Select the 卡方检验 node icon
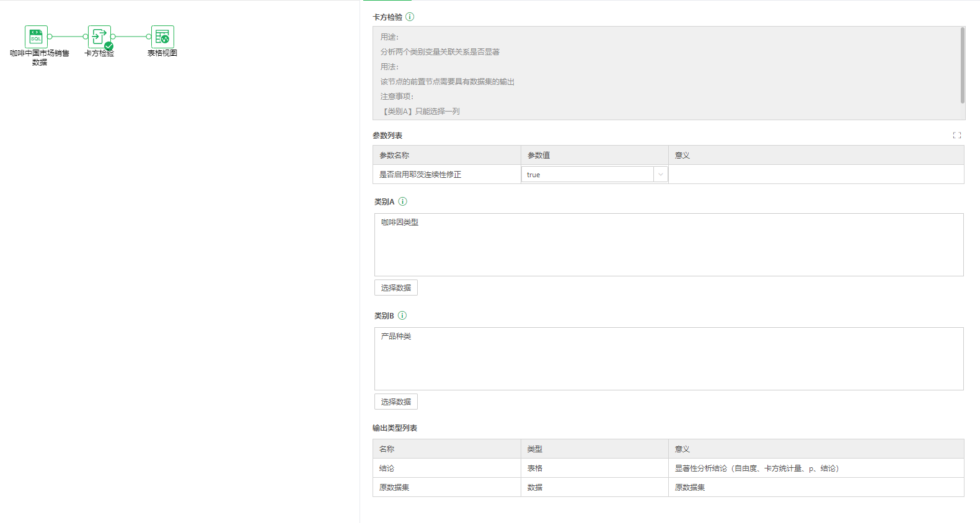The image size is (980, 523). click(99, 37)
